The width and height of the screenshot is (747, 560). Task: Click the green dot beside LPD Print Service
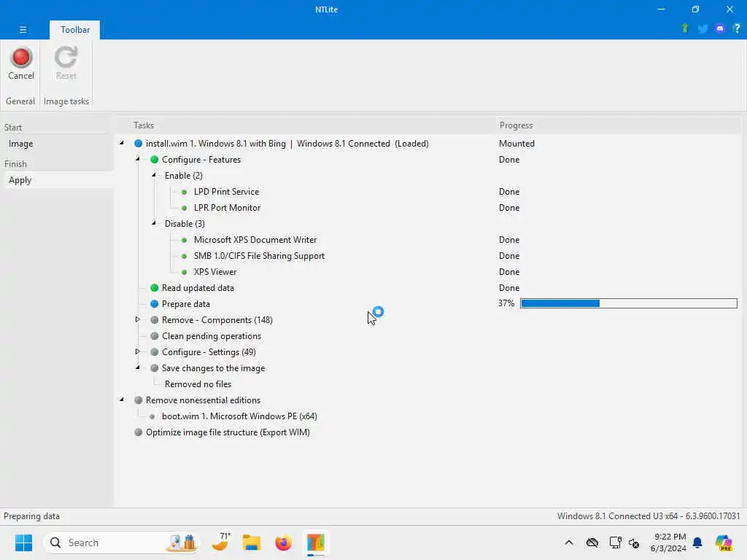[185, 192]
